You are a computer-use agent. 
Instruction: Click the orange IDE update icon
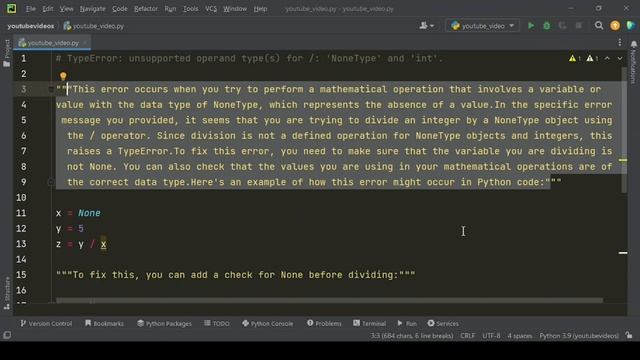tap(615, 26)
